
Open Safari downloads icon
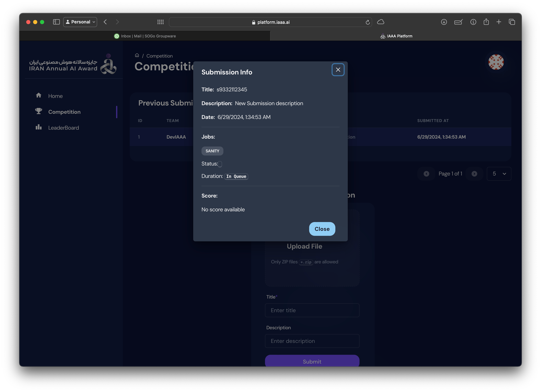(x=444, y=22)
